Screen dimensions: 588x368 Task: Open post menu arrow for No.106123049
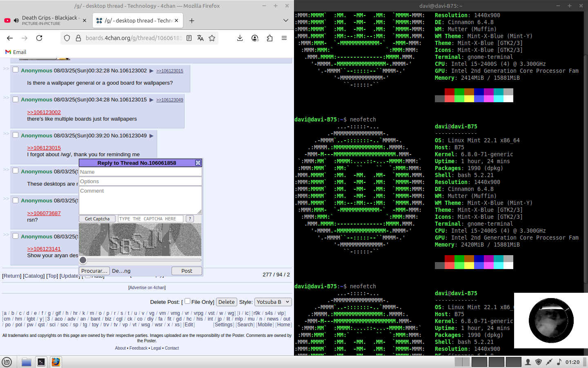point(151,136)
